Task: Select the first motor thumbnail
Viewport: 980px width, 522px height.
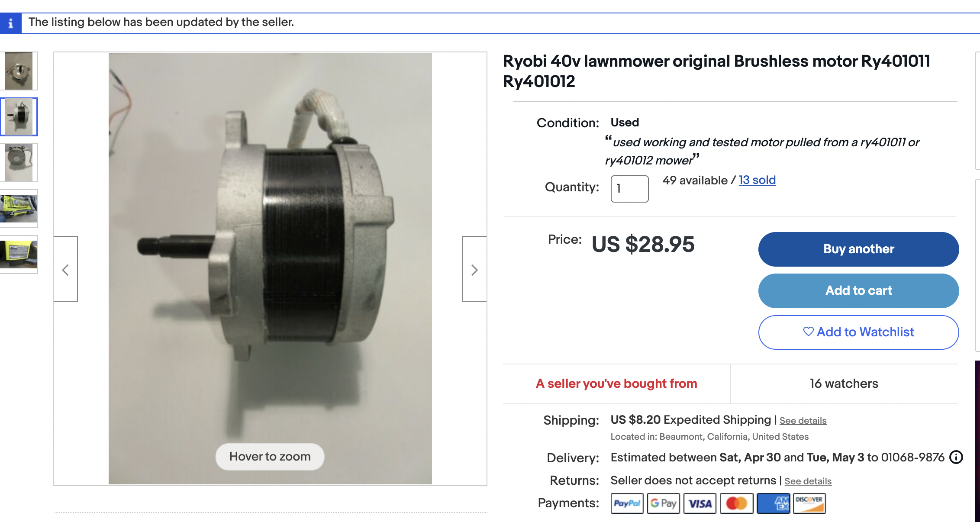Action: click(19, 71)
